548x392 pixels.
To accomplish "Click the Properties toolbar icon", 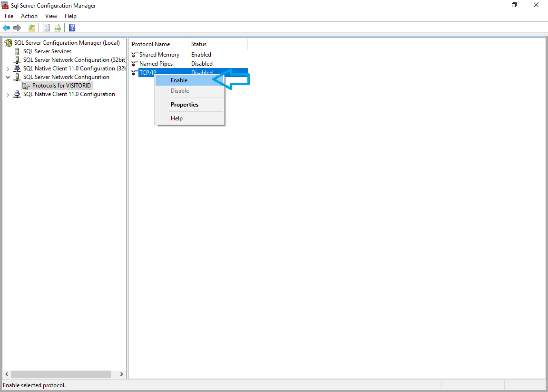I will [x=46, y=28].
